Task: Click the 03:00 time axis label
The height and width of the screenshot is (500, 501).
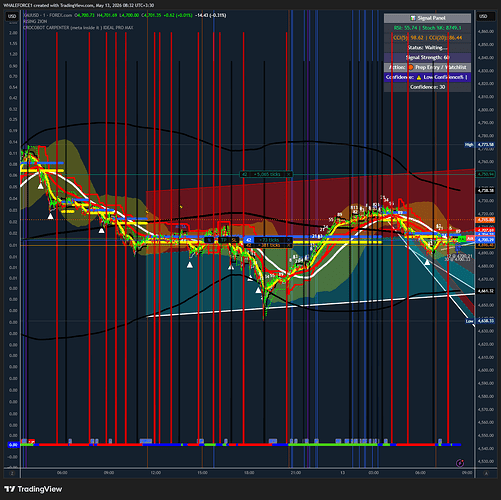Action: [x=374, y=473]
